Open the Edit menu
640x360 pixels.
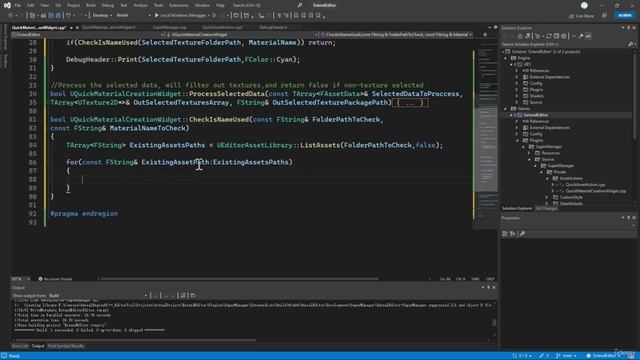click(x=31, y=5)
